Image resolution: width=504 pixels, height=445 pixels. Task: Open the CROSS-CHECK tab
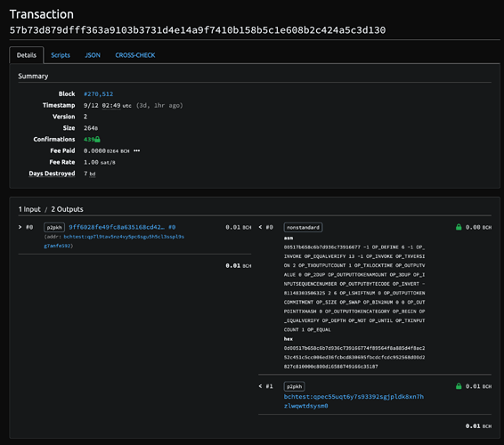pos(135,55)
